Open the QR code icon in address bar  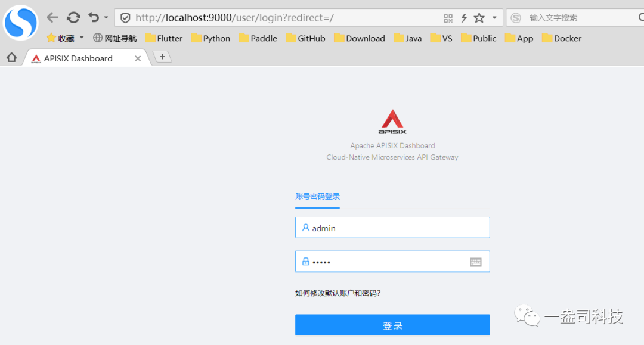(x=448, y=18)
